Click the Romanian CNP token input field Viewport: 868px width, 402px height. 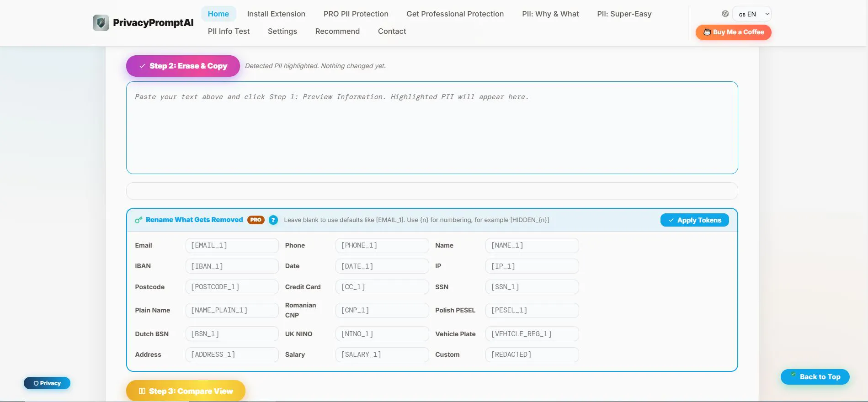pyautogui.click(x=382, y=310)
